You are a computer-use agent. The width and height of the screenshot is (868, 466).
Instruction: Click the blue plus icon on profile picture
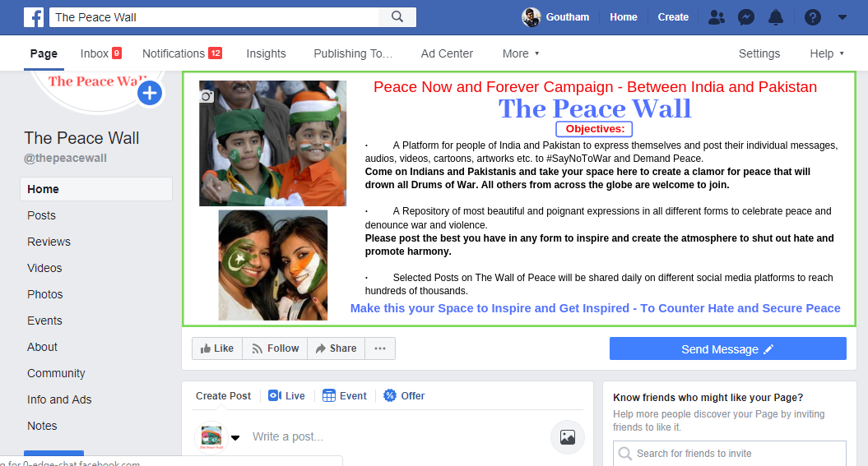[150, 94]
